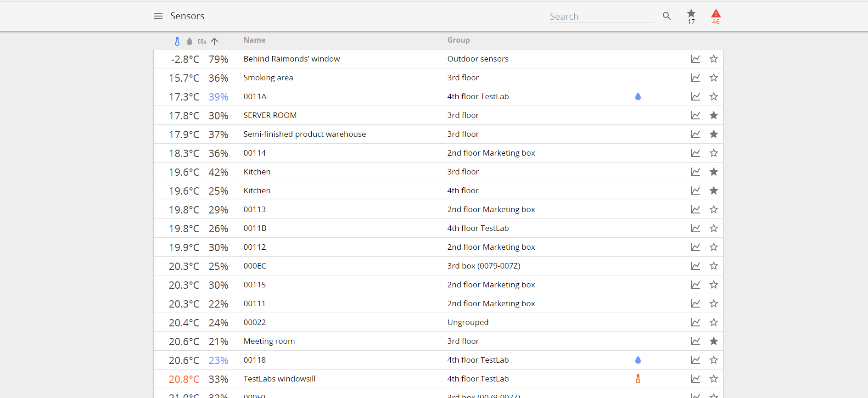This screenshot has width=868, height=398.
Task: Favorite sensor 0011A with star
Action: [x=714, y=96]
